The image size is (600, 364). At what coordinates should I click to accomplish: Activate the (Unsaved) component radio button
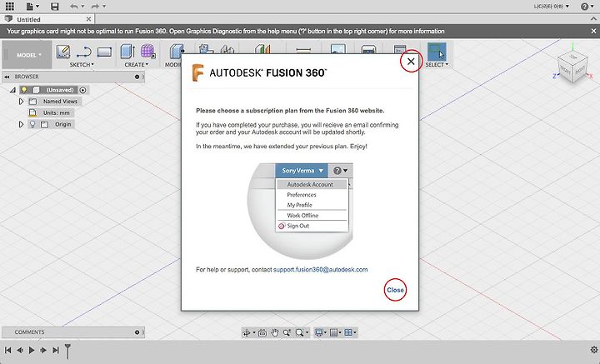click(x=82, y=90)
